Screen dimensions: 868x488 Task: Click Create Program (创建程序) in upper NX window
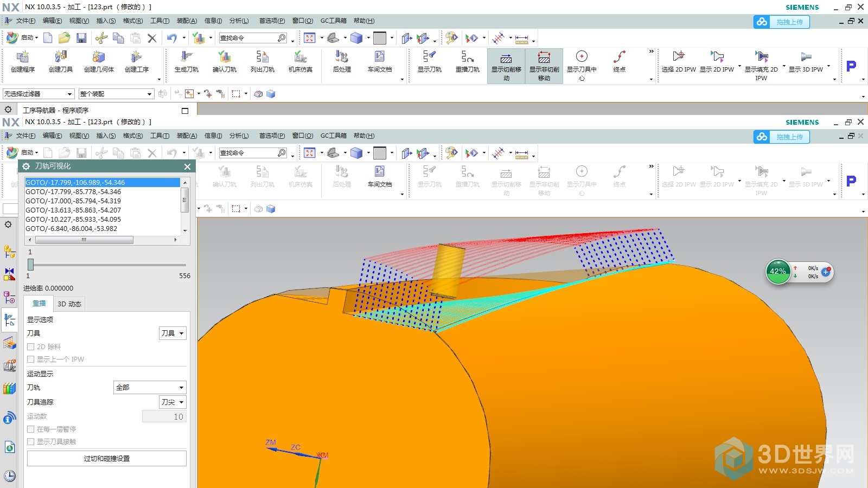tap(23, 61)
